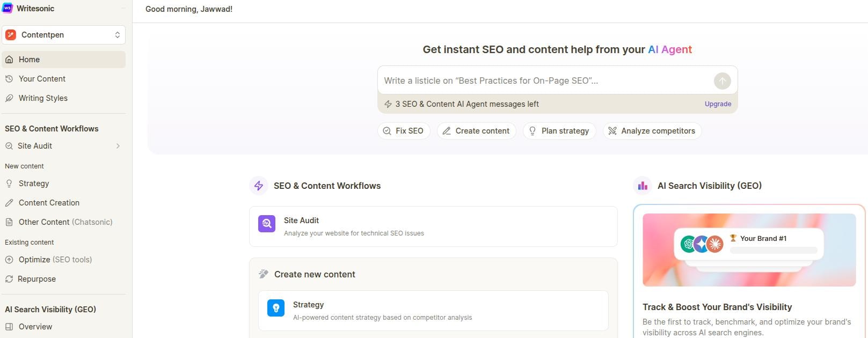The height and width of the screenshot is (338, 868).
Task: Open Other Content (Chatsonic)
Action: [65, 222]
